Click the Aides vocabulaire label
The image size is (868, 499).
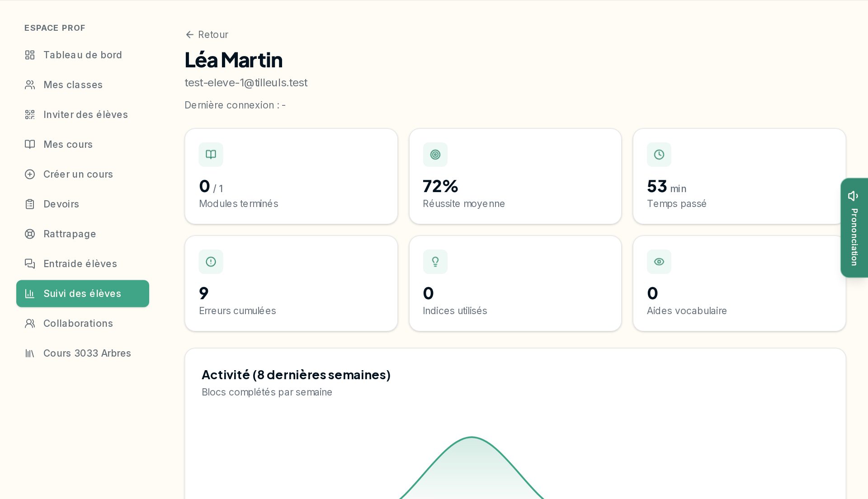[687, 311]
